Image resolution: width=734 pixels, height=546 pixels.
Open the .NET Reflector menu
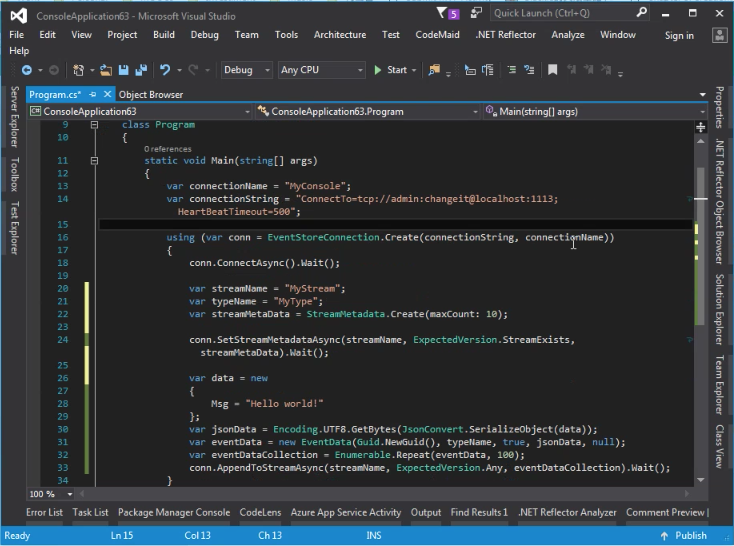tap(506, 35)
